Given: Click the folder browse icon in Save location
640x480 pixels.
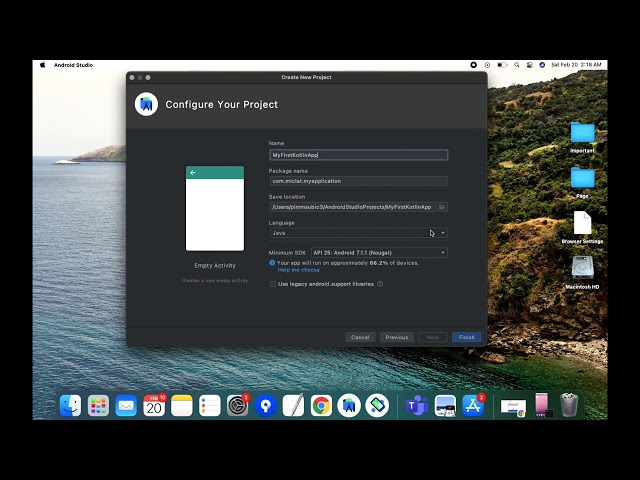Looking at the screenshot, I should tap(442, 207).
